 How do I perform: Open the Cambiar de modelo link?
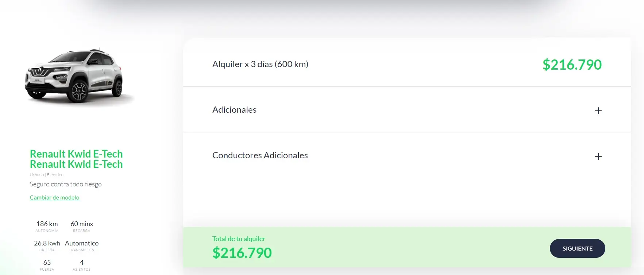(x=54, y=197)
